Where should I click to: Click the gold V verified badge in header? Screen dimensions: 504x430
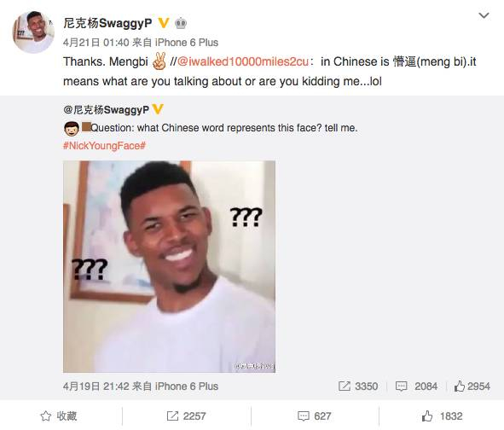[164, 23]
